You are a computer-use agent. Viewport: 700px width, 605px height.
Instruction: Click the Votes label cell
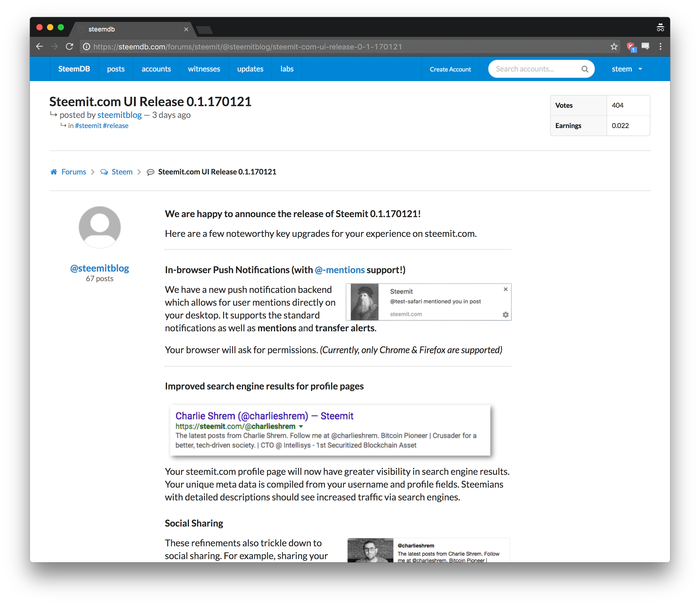578,105
